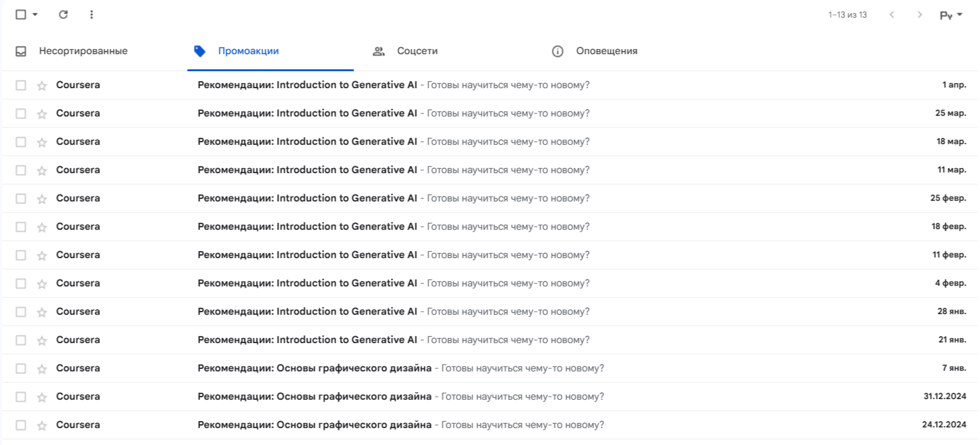Open the three-dot more options menu
The width and height of the screenshot is (980, 445).
(x=91, y=14)
